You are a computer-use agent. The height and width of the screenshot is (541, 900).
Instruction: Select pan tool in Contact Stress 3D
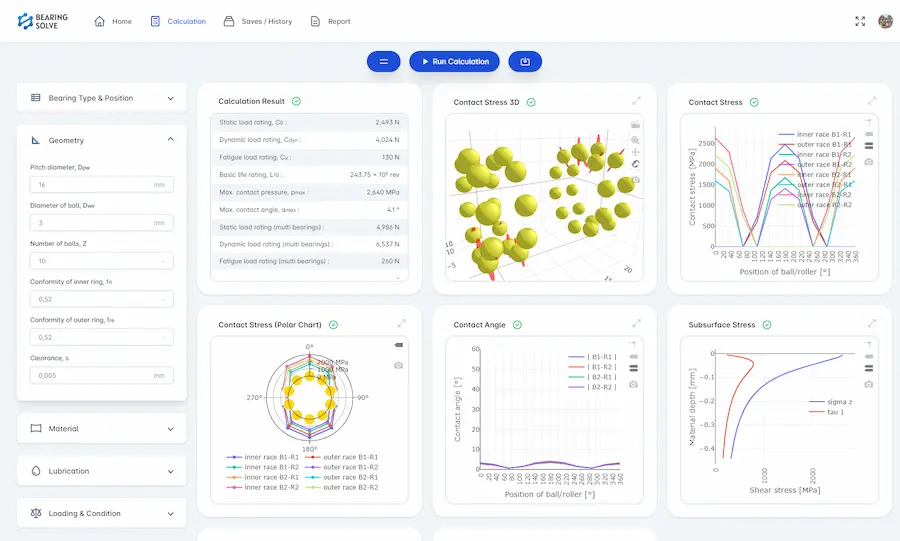(635, 152)
